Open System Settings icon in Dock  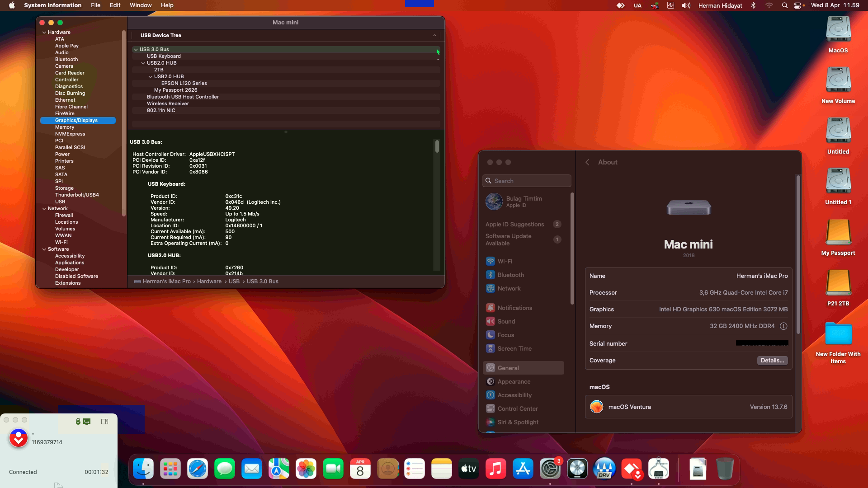[x=550, y=469]
